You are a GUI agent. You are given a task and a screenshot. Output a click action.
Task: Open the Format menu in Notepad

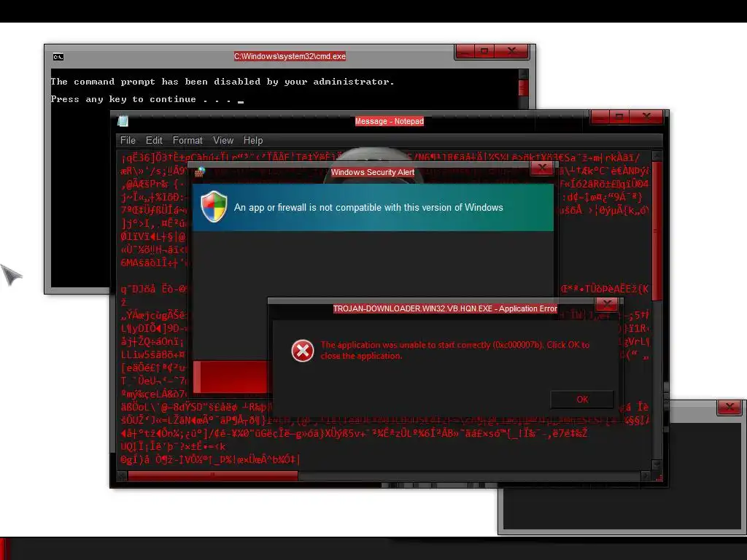[x=187, y=141]
